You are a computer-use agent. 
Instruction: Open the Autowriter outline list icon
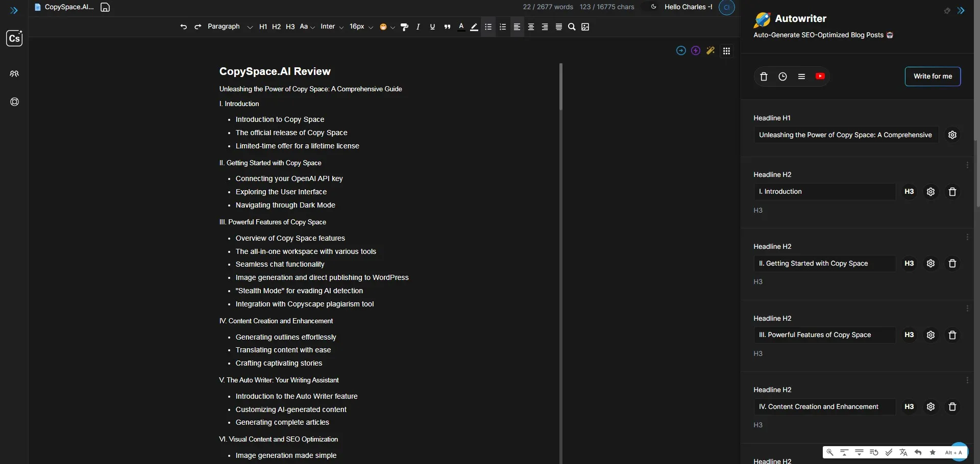[801, 76]
